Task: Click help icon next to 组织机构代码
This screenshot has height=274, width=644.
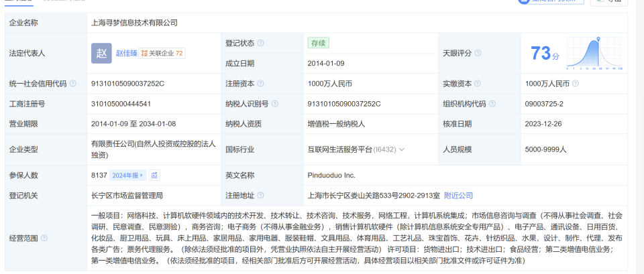Action: click(x=492, y=104)
